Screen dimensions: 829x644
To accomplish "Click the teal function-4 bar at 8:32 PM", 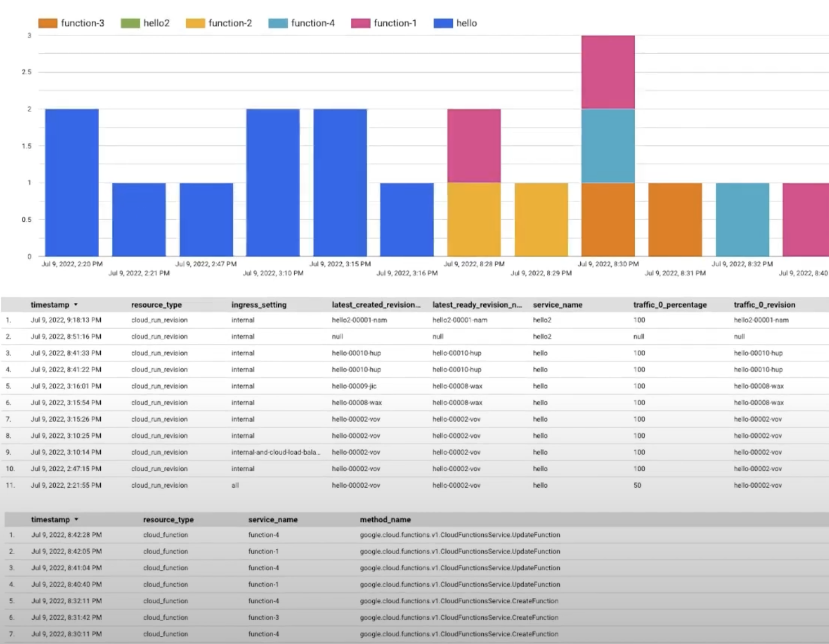I will (742, 220).
